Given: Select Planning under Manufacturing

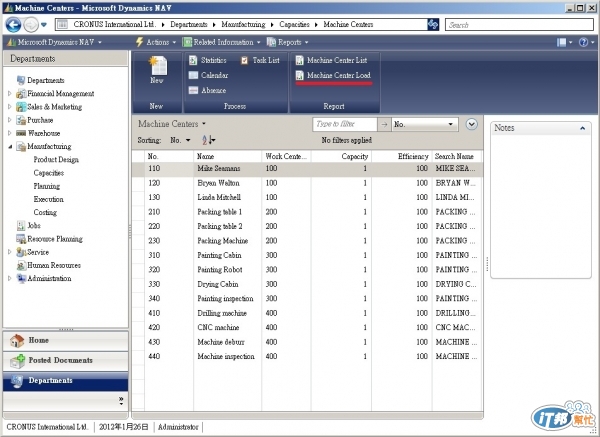Looking at the screenshot, I should coord(47,186).
